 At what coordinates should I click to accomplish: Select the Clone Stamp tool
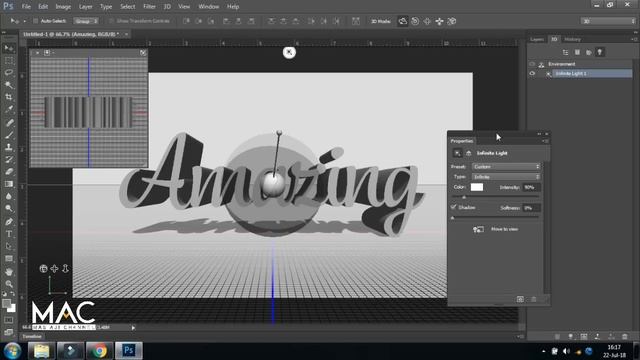[9, 147]
